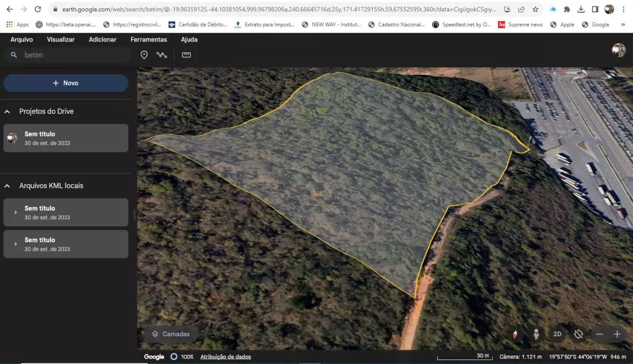Image resolution: width=633 pixels, height=364 pixels.
Task: Collapse the Projetos do Drive section
Action: [7, 112]
